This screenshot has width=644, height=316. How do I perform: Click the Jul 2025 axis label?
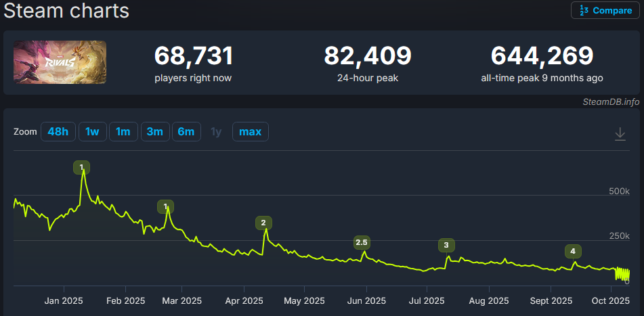tap(427, 301)
